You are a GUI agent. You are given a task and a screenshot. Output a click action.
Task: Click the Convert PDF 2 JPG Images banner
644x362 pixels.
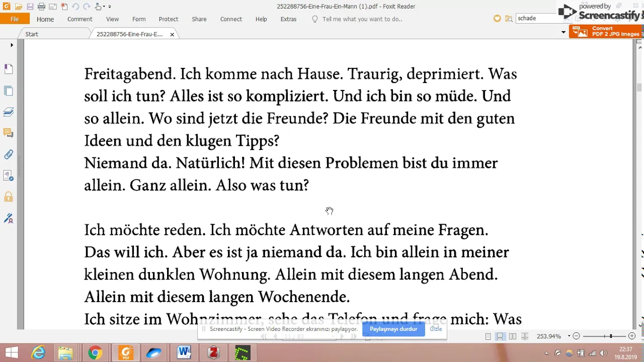(606, 32)
